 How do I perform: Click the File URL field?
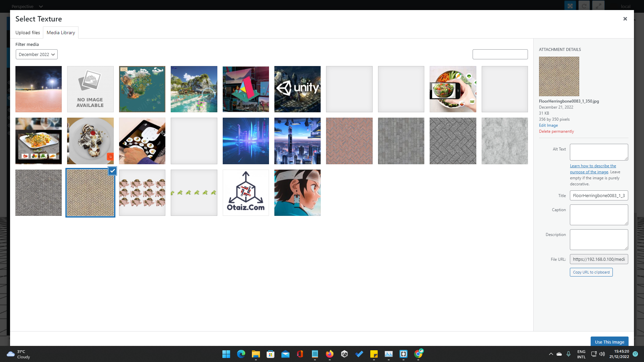(599, 259)
